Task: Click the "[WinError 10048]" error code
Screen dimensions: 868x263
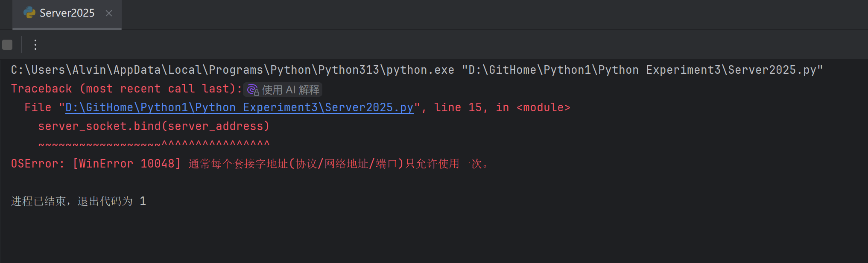Action: [x=126, y=164]
